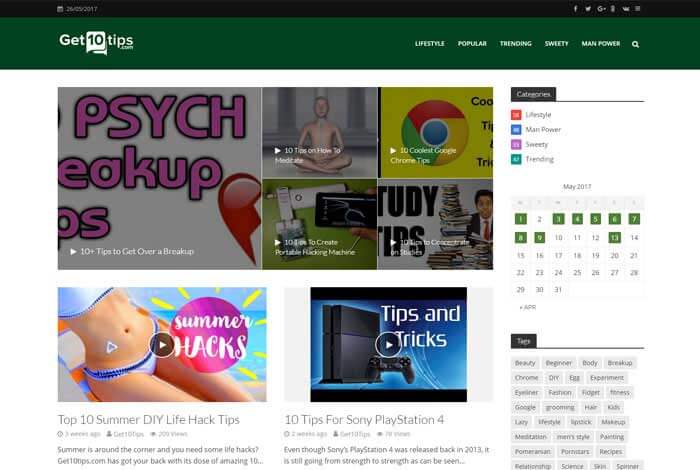Open the Google Plus social icon
Screen dimensions: 700x470
coord(601,8)
